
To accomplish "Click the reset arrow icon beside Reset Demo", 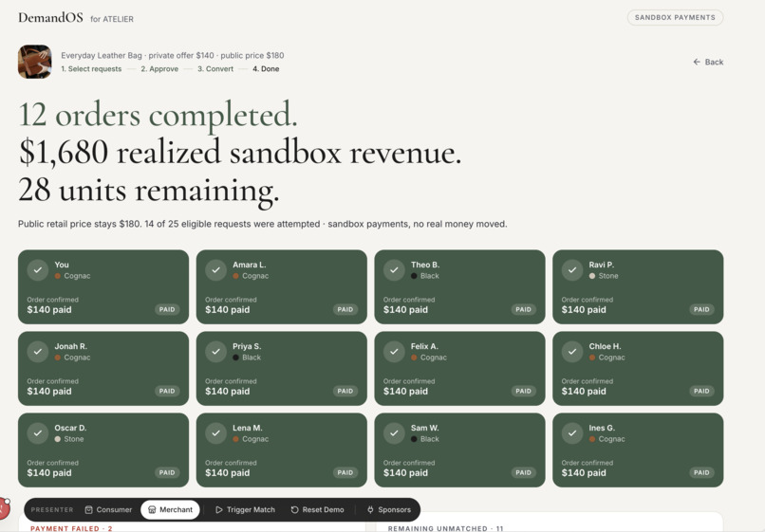I will [x=294, y=509].
